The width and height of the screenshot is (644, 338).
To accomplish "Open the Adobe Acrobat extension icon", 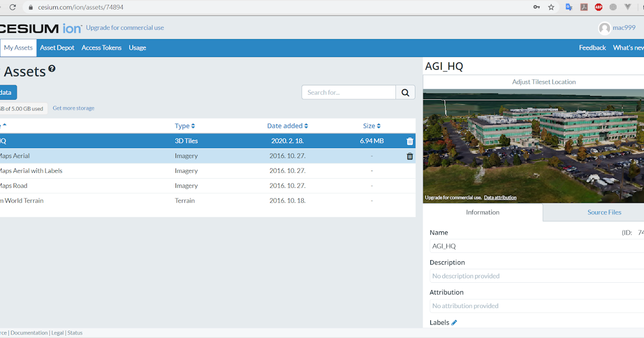I will pos(584,7).
